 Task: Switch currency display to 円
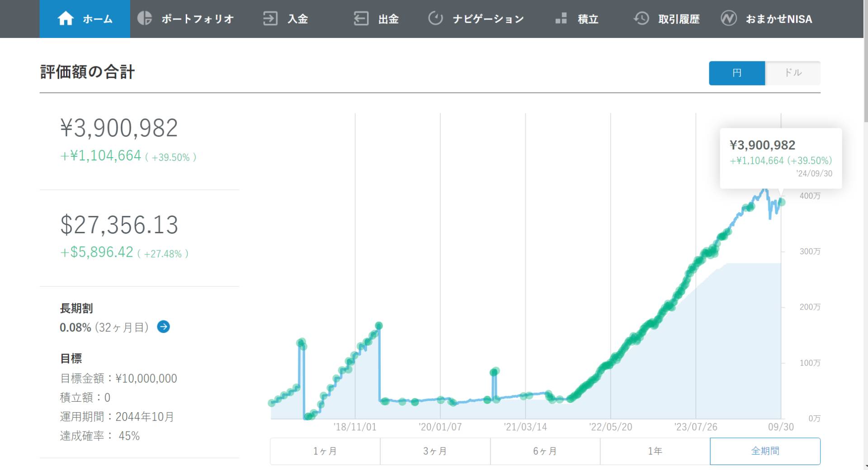click(x=737, y=73)
